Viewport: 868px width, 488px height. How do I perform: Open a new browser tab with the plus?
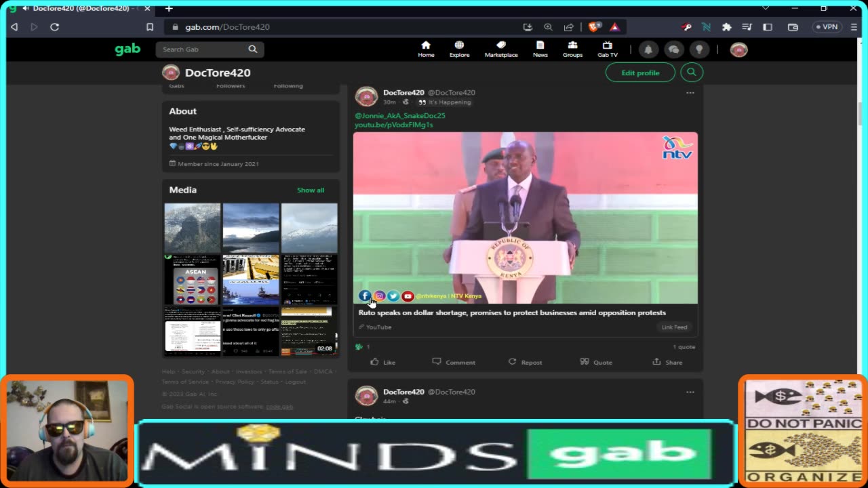(169, 8)
